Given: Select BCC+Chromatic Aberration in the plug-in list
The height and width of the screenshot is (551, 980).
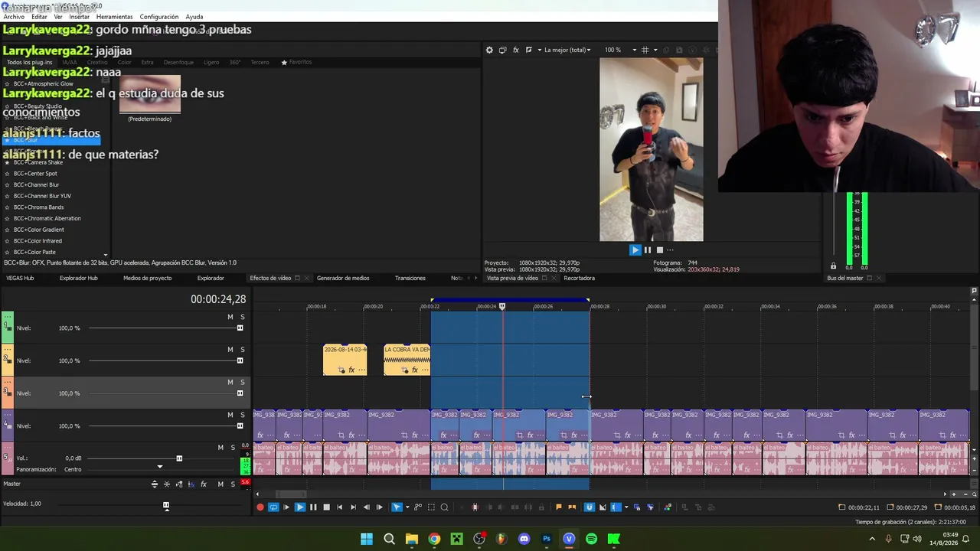Looking at the screenshot, I should 47,218.
